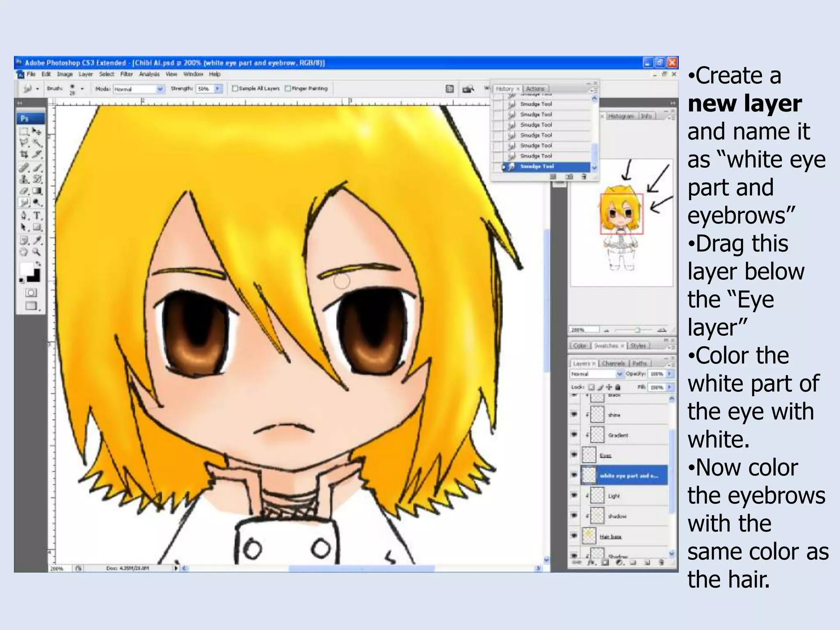The width and height of the screenshot is (840, 630).
Task: Select the Magic Wand tool
Action: click(37, 143)
